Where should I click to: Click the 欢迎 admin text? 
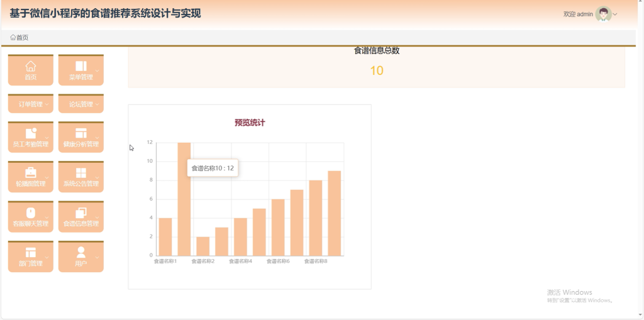coord(579,14)
